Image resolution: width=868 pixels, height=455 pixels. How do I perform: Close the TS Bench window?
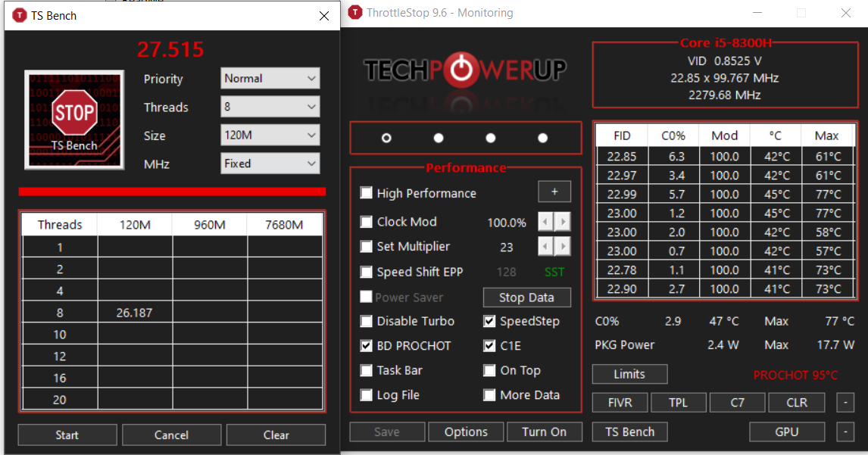tap(324, 15)
